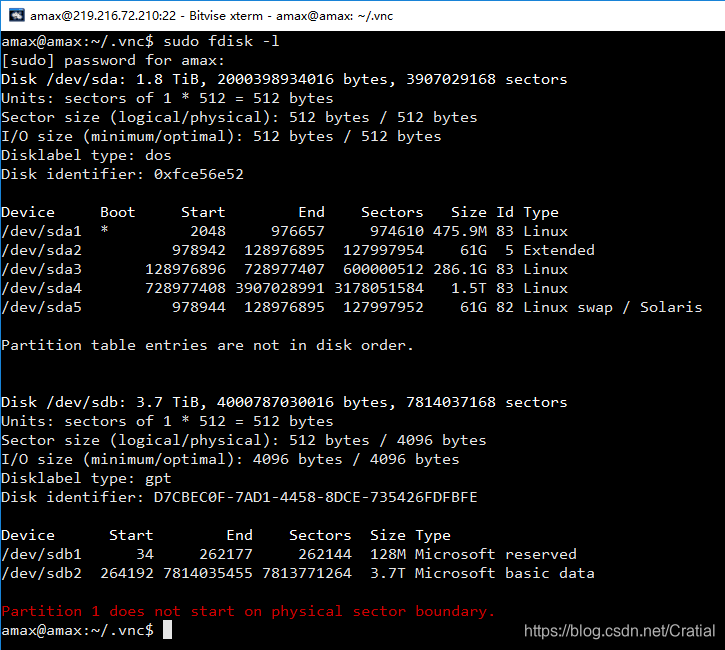Click the sda 'Units: sectors of 1 * 512' line
Image resolution: width=725 pixels, height=650 pixels.
click(167, 98)
